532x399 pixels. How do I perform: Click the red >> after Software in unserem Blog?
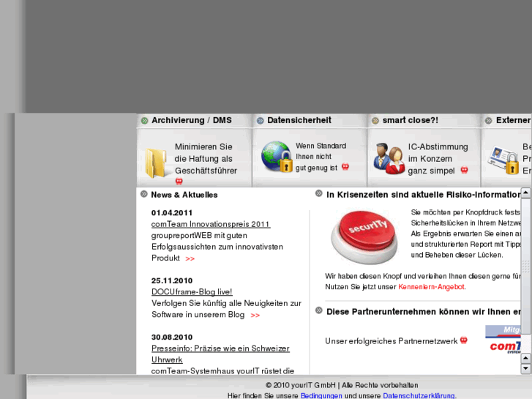tap(255, 316)
